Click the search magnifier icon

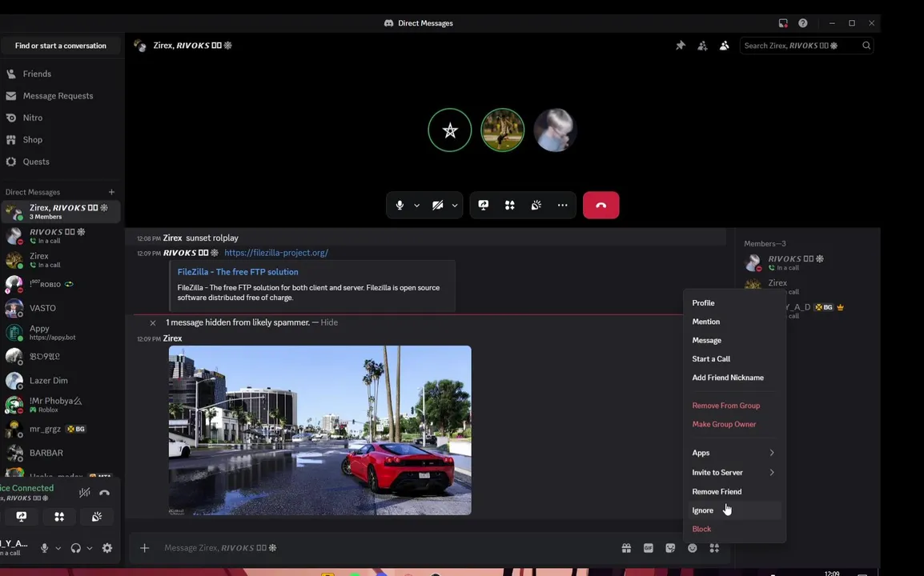866,46
